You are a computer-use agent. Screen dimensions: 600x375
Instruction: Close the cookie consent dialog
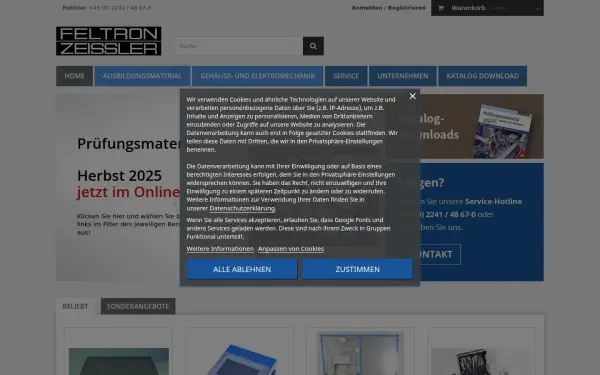click(x=412, y=96)
